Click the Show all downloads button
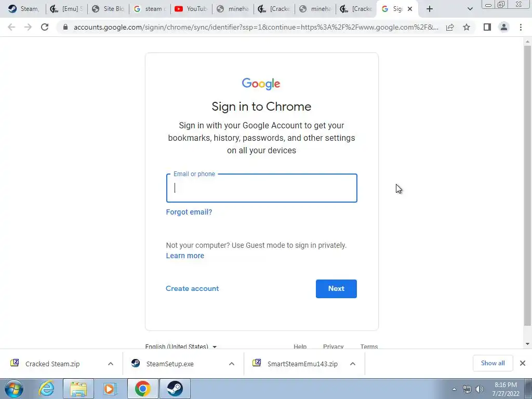The height and width of the screenshot is (399, 532). tap(493, 363)
